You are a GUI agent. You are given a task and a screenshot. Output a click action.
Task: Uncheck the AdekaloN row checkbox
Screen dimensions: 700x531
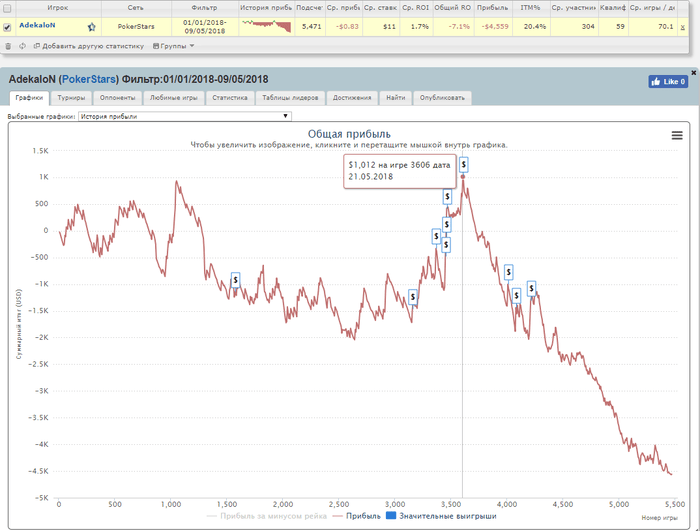(x=7, y=27)
